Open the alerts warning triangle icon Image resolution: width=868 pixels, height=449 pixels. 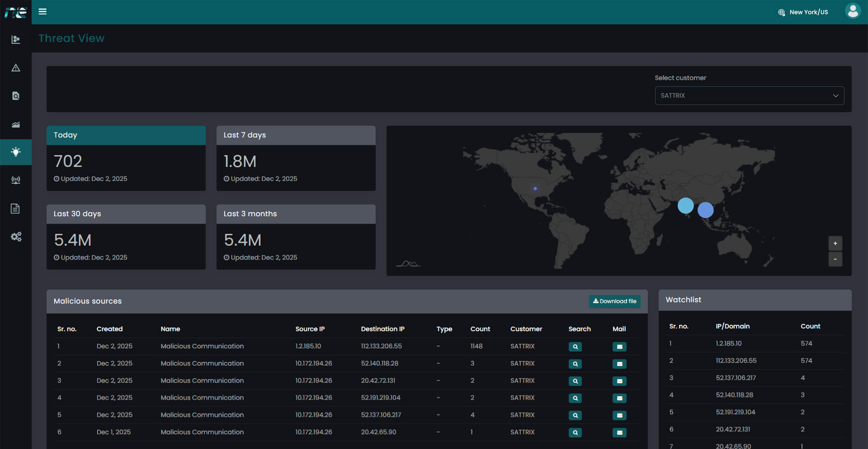click(x=16, y=68)
